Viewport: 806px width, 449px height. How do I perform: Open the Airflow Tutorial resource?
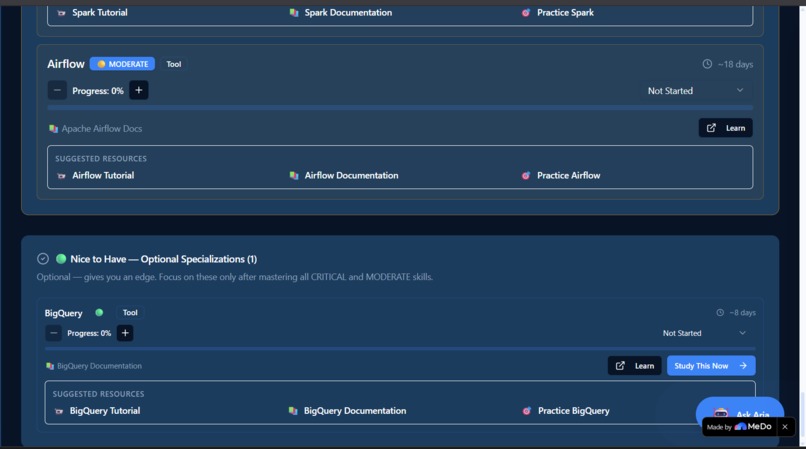(103, 175)
